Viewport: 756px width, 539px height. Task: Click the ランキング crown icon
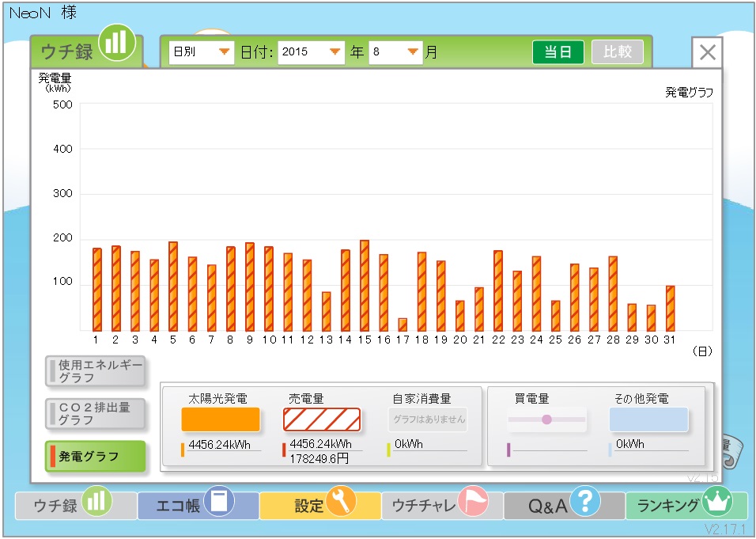pyautogui.click(x=717, y=501)
